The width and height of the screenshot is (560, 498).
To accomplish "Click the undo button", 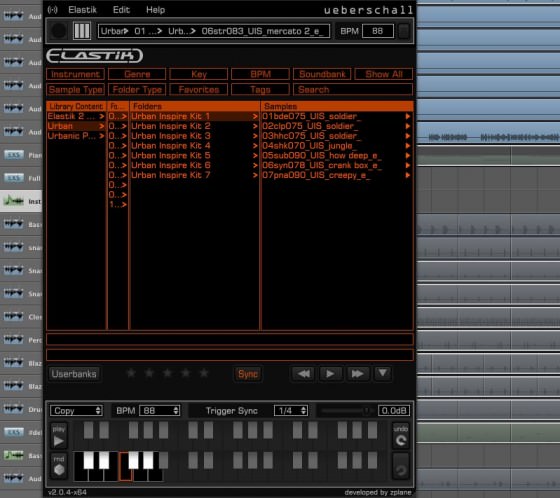I will tap(401, 436).
